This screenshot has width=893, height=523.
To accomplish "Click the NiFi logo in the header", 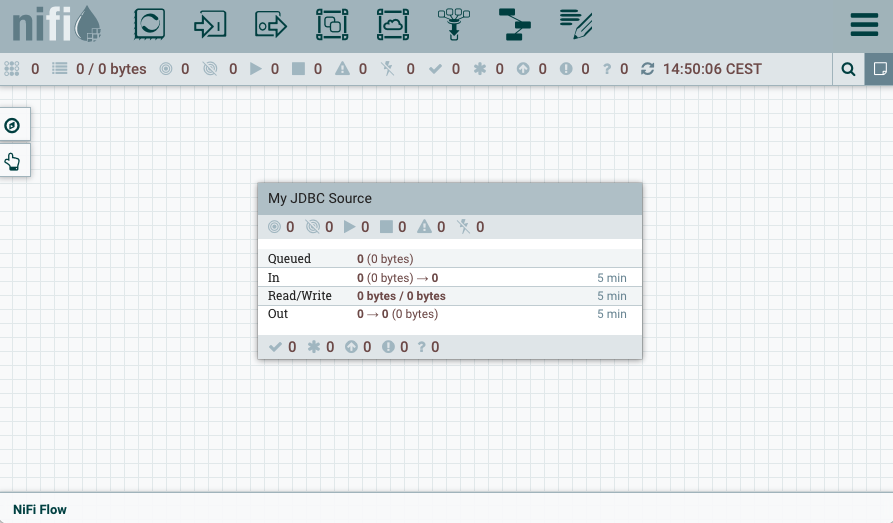I will 55,25.
